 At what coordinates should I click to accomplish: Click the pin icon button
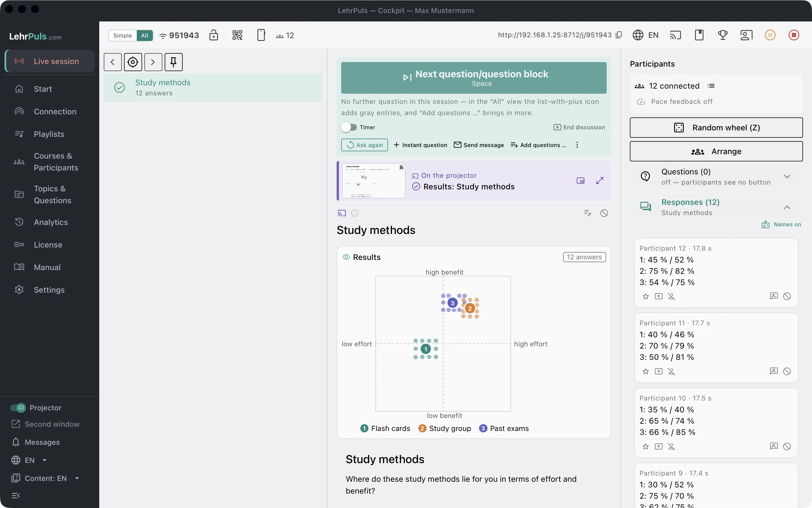(173, 62)
